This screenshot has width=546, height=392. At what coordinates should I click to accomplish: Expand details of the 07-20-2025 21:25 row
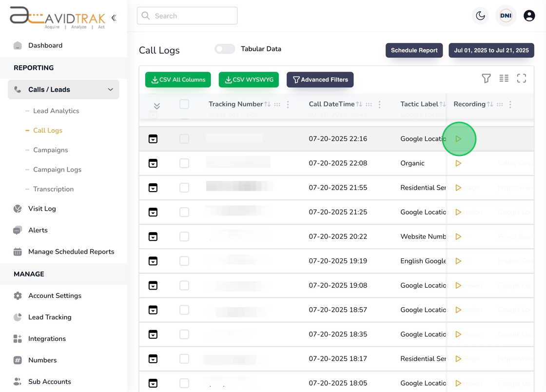153,212
